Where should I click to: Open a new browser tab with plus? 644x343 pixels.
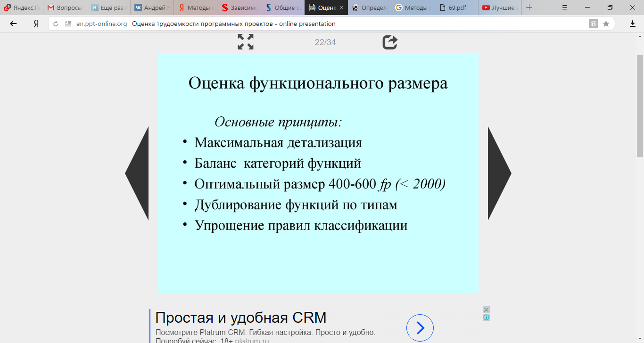click(529, 8)
